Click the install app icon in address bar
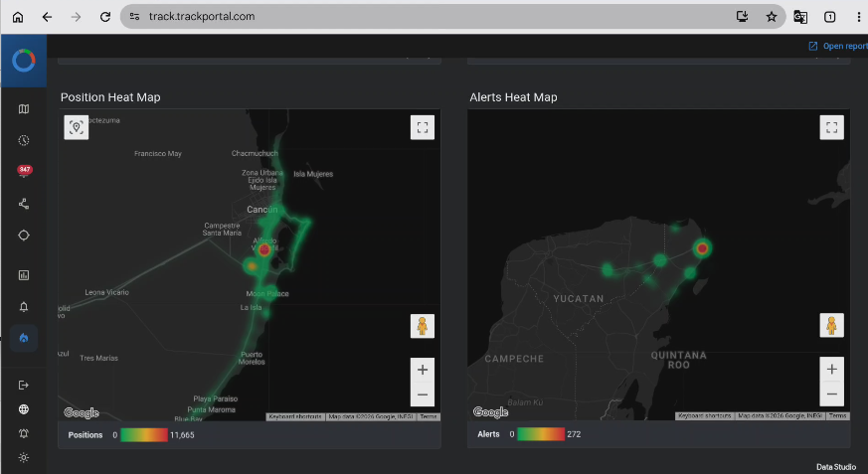This screenshot has height=474, width=868. [x=742, y=17]
